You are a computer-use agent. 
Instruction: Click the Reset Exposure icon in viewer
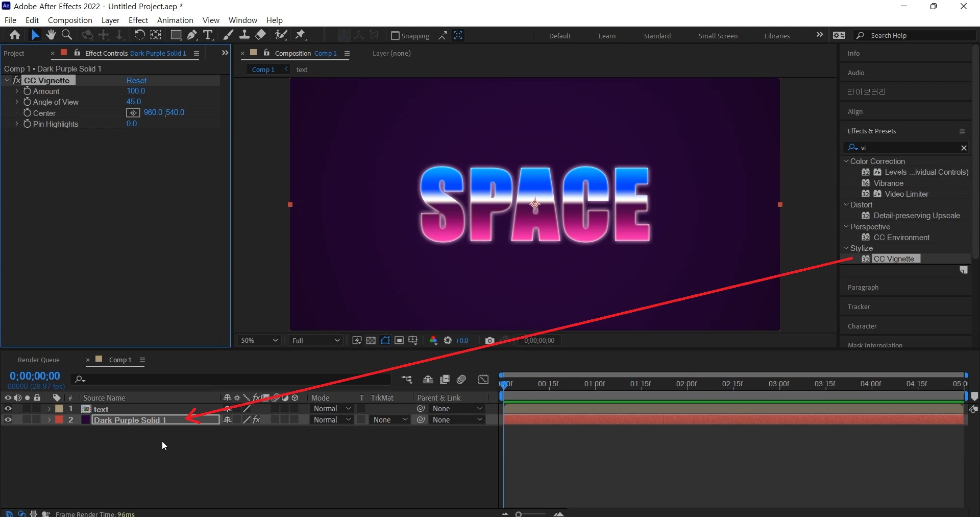448,340
